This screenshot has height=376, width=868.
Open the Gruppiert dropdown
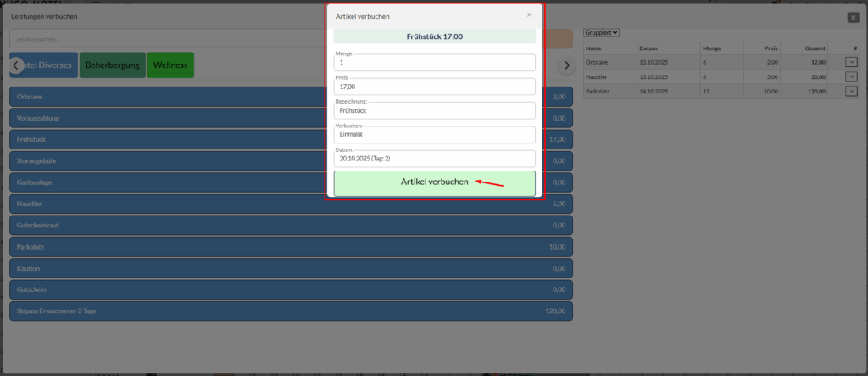tap(602, 32)
